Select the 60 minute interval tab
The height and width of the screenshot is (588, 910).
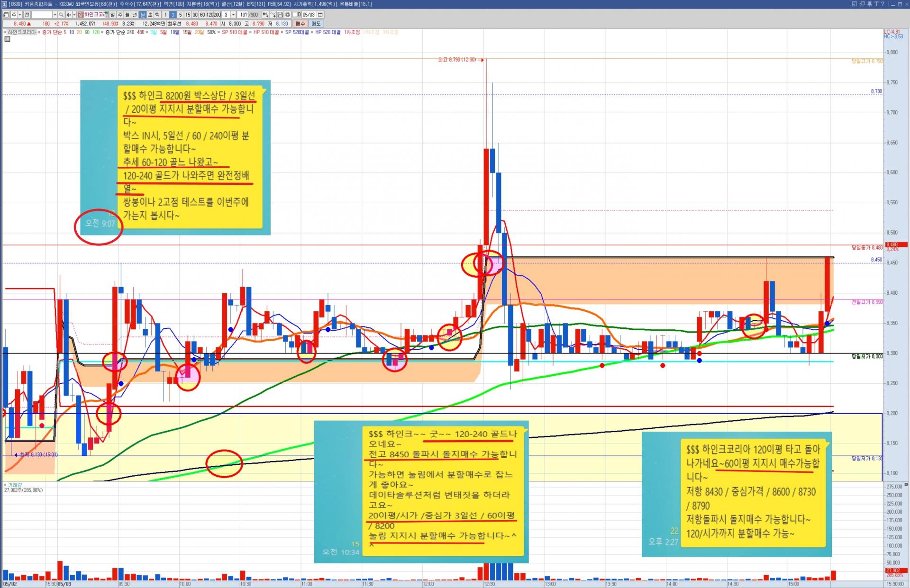tap(202, 15)
